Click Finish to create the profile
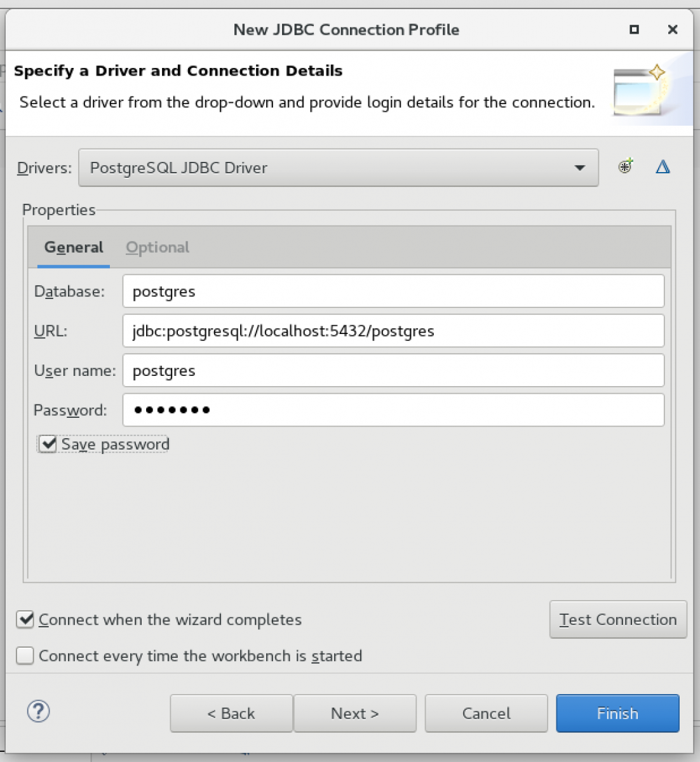 pos(617,713)
